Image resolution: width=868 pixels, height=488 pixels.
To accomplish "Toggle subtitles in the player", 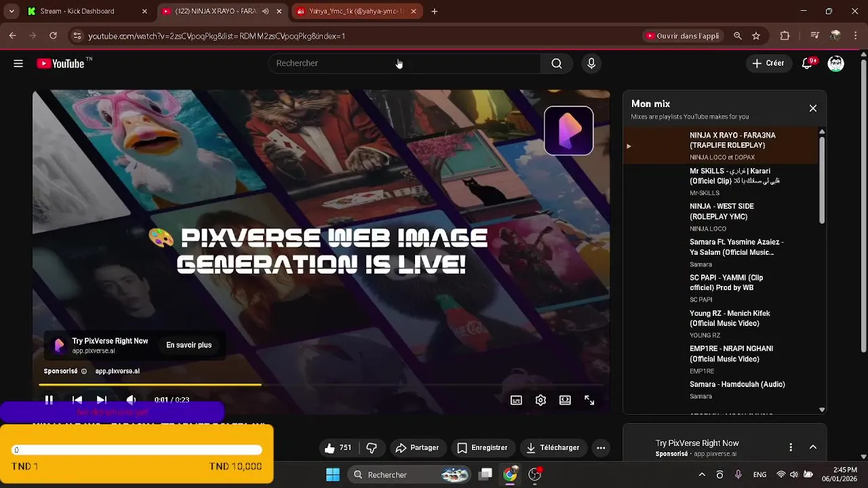I will [x=516, y=400].
